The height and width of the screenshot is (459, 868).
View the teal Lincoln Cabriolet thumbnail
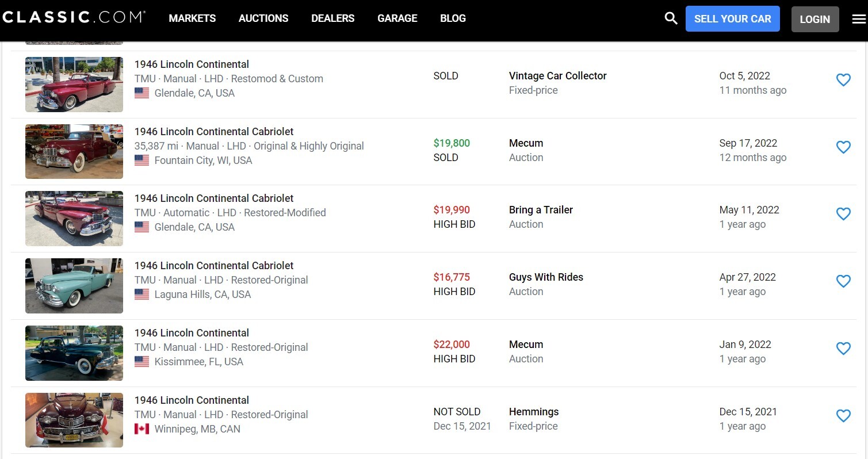[74, 286]
